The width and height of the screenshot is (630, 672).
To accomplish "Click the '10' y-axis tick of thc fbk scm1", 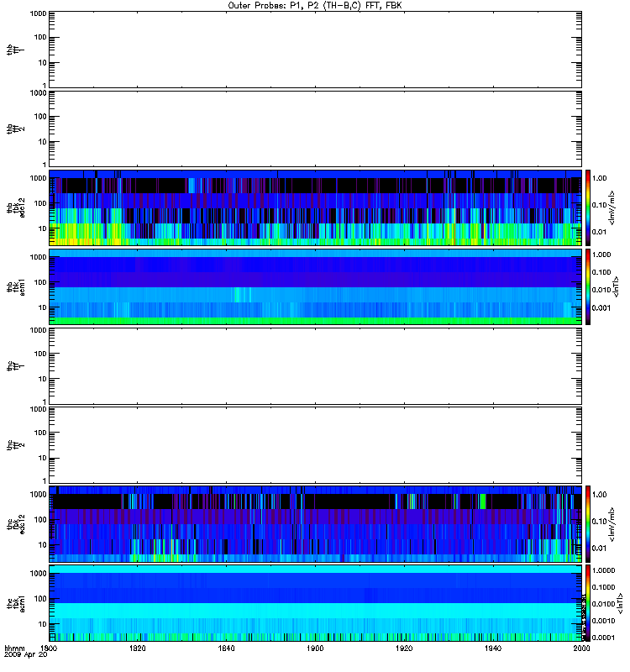I will coord(43,624).
